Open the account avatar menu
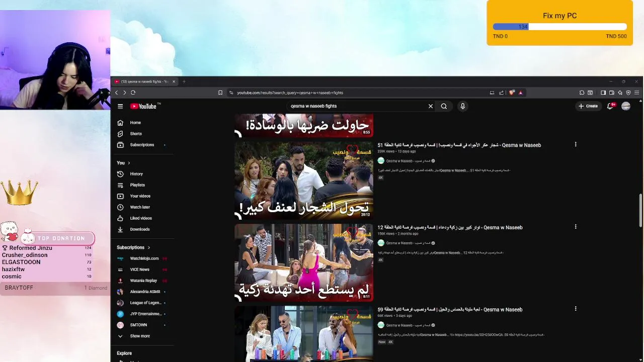The image size is (644, 362). (626, 106)
